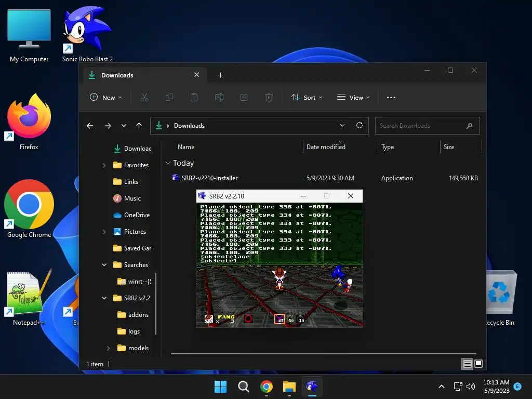Click the horizontal scrollbar under file list
Image resolution: width=532 pixels, height=399 pixels.
pos(323,354)
